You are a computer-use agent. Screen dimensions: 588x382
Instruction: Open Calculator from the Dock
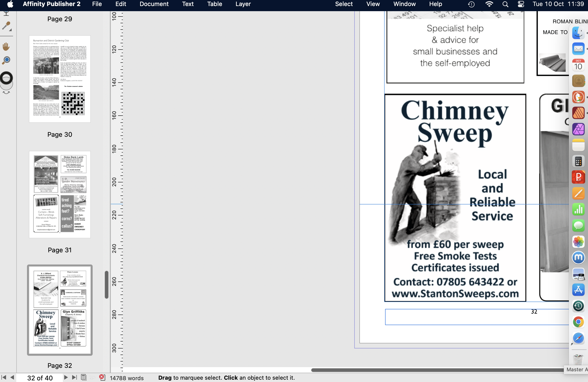[x=578, y=161]
